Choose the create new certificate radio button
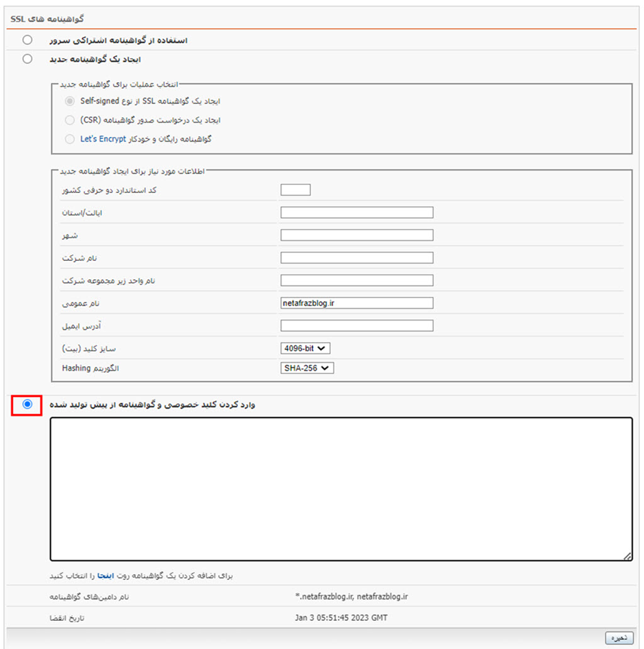 27,59
